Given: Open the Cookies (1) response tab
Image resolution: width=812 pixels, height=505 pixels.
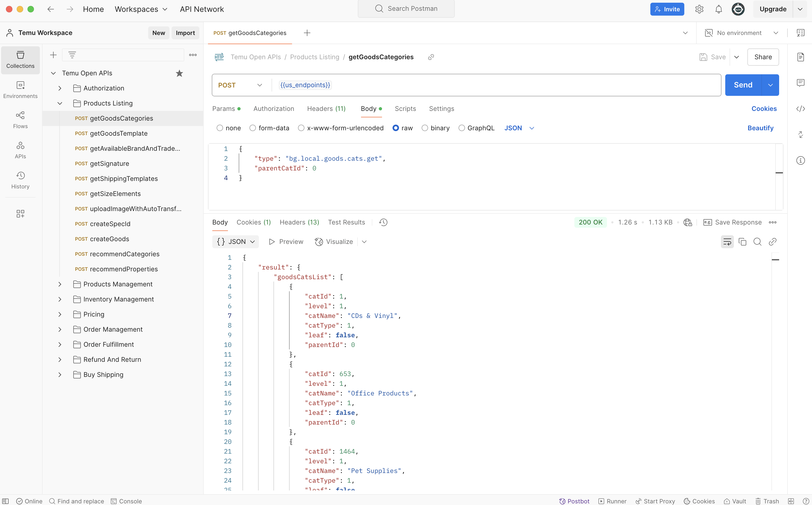Looking at the screenshot, I should coord(254,222).
